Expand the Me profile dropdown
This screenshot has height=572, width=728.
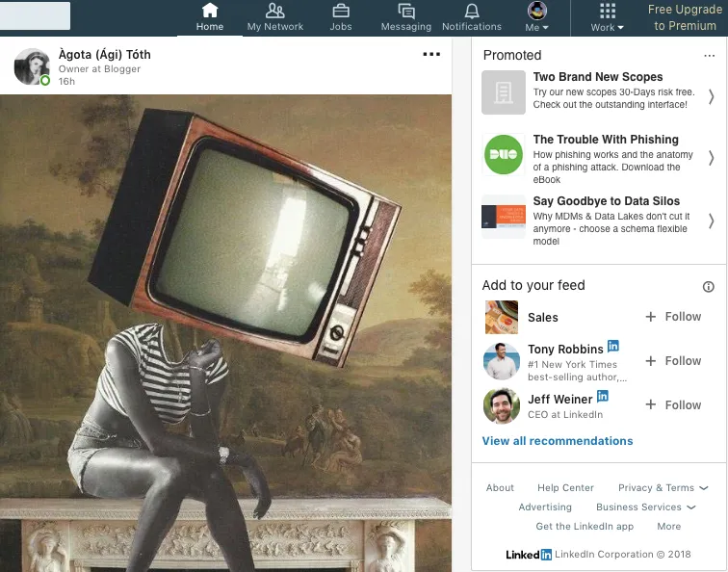point(536,17)
